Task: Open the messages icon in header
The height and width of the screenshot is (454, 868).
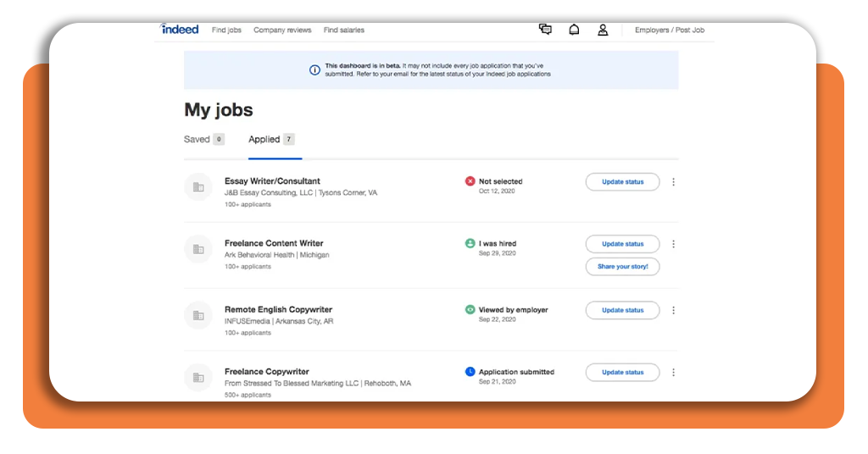Action: 545,30
